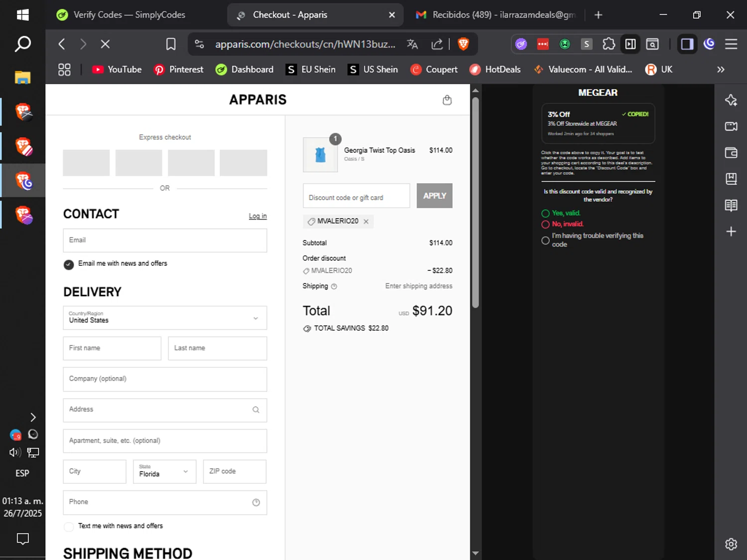The height and width of the screenshot is (560, 747).
Task: Open Brave main hamburger menu
Action: click(731, 44)
